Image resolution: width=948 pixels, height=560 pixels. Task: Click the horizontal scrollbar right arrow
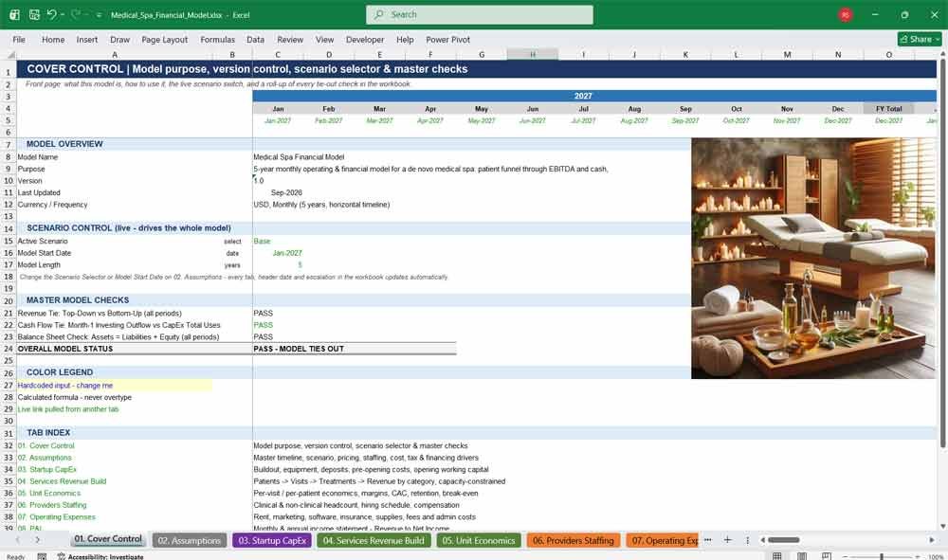932,540
